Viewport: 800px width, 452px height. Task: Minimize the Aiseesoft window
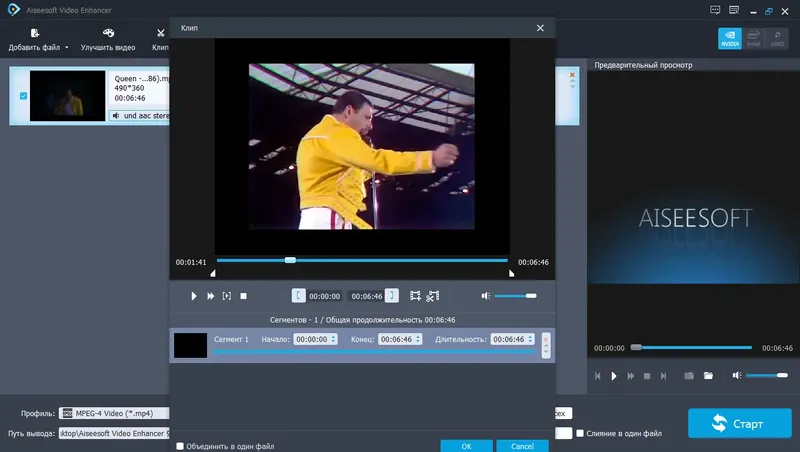(x=753, y=11)
